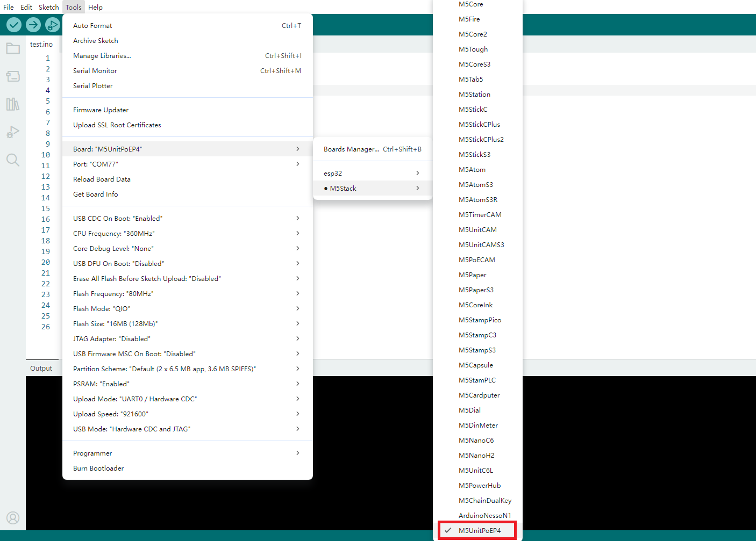Click the Upload arrow icon
Screen dimensions: 756x541
pos(33,25)
